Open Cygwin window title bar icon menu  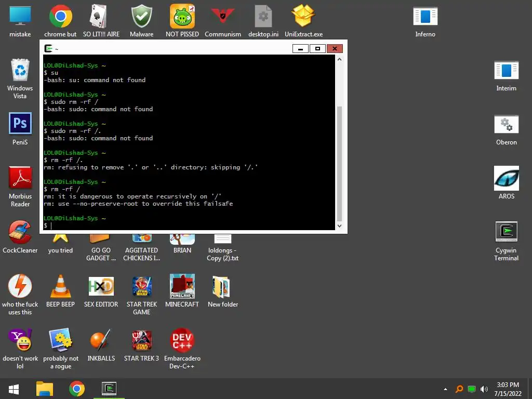point(48,48)
